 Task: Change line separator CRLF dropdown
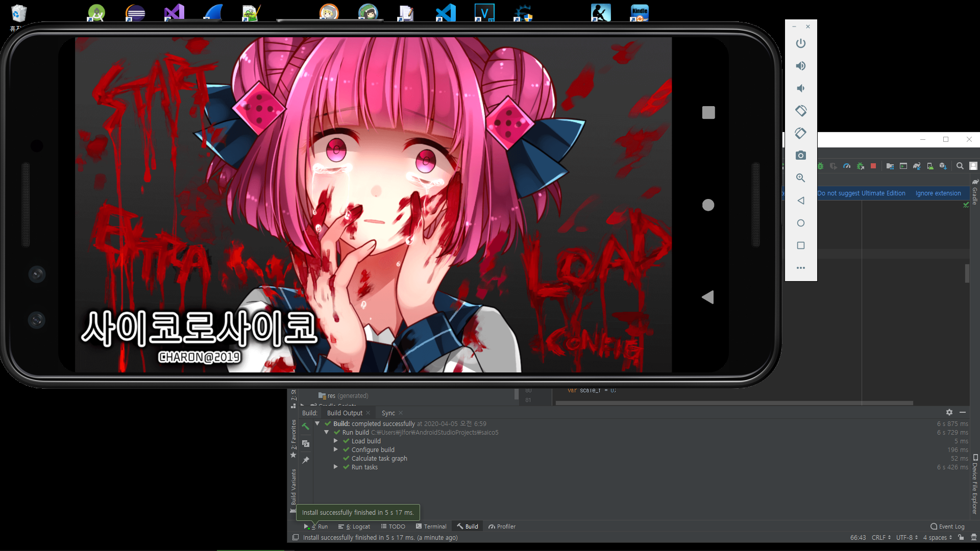pos(881,538)
